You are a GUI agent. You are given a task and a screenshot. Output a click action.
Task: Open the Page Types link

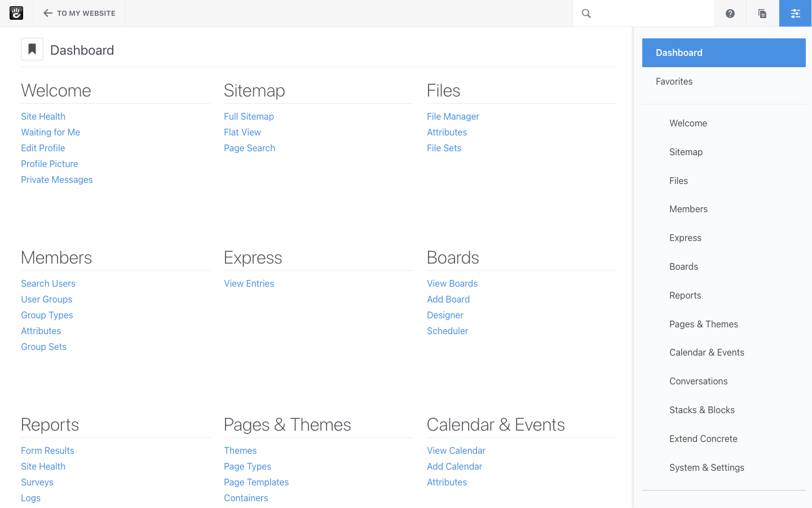[x=248, y=466]
